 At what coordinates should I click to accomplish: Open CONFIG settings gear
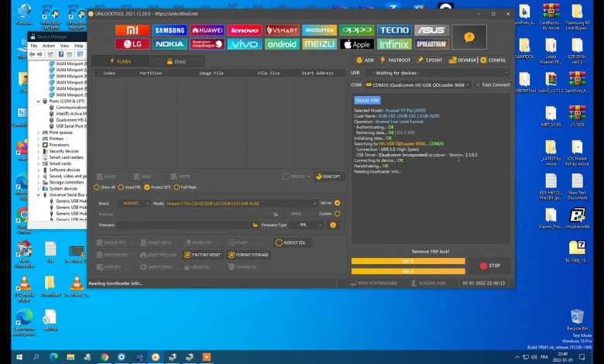(492, 60)
